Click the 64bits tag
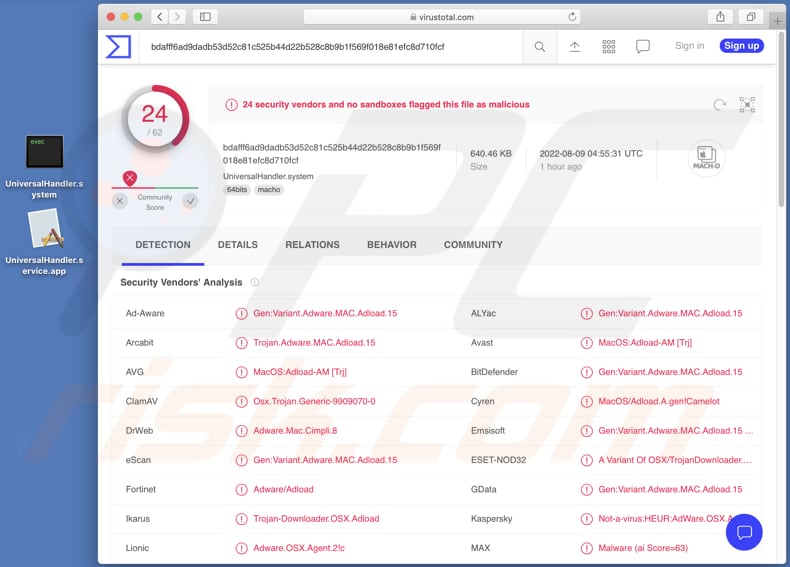 pos(237,190)
